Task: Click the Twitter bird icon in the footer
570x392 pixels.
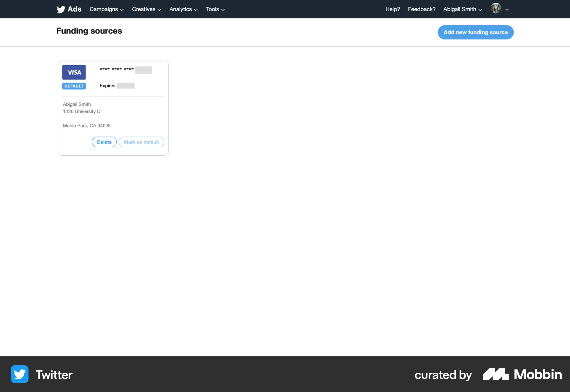Action: click(19, 374)
